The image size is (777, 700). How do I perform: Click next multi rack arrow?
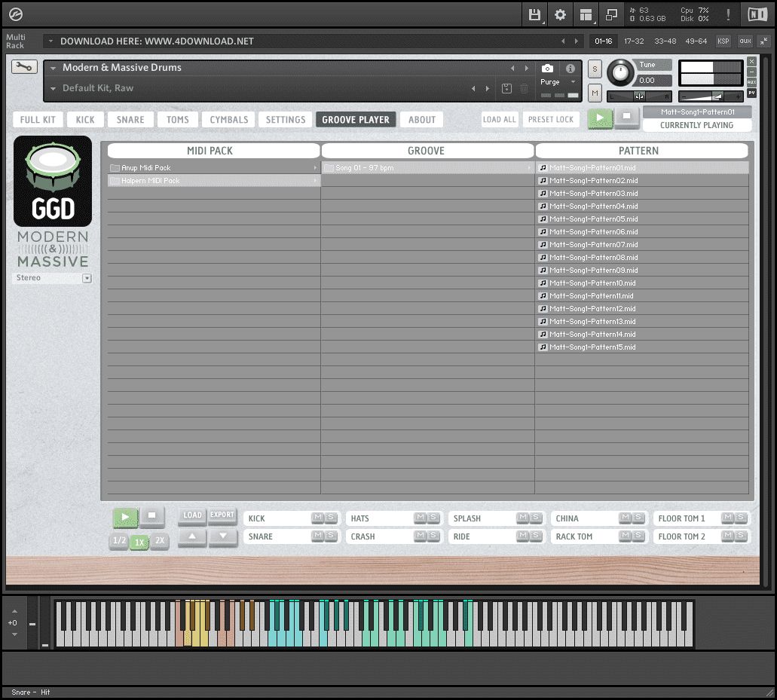[x=577, y=41]
